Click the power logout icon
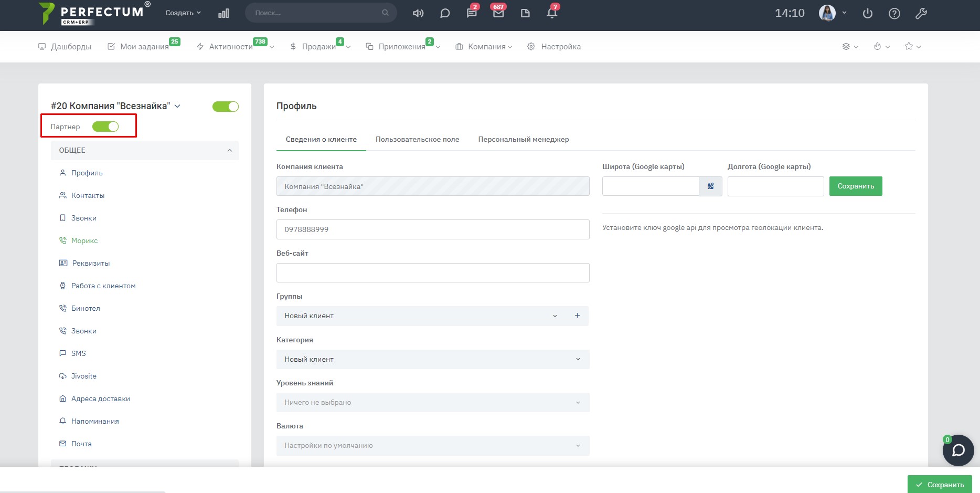This screenshot has height=493, width=980. (867, 13)
